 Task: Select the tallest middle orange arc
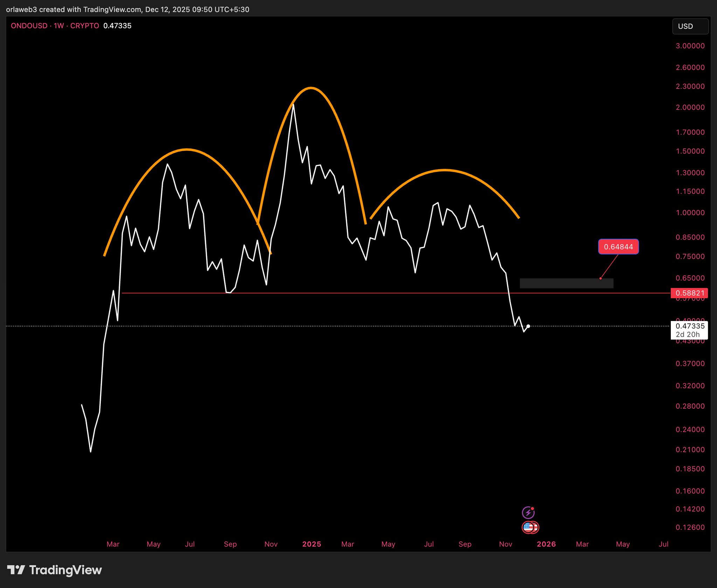[311, 87]
